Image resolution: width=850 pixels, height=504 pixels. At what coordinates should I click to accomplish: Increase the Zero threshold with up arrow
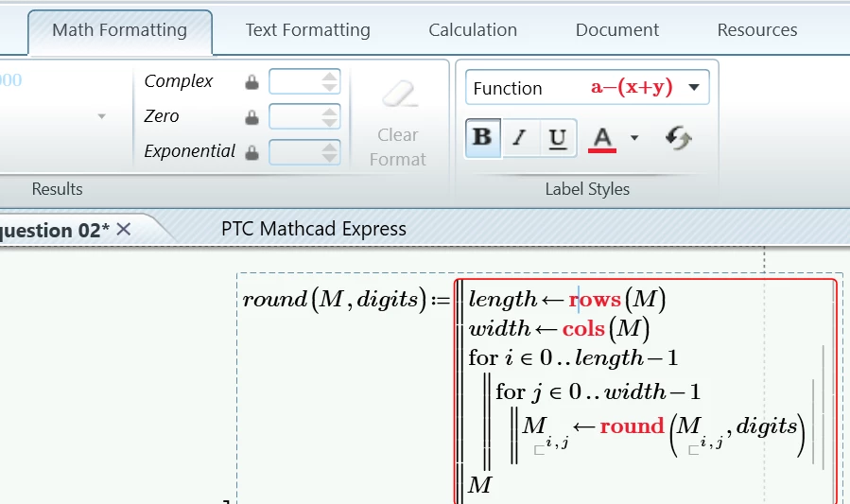click(329, 112)
